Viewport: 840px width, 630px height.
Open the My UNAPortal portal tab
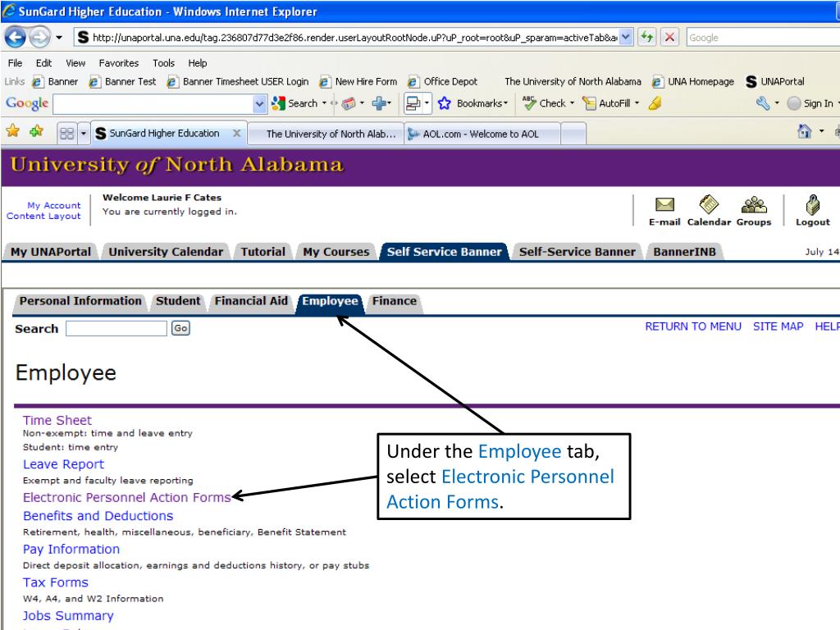coord(51,252)
